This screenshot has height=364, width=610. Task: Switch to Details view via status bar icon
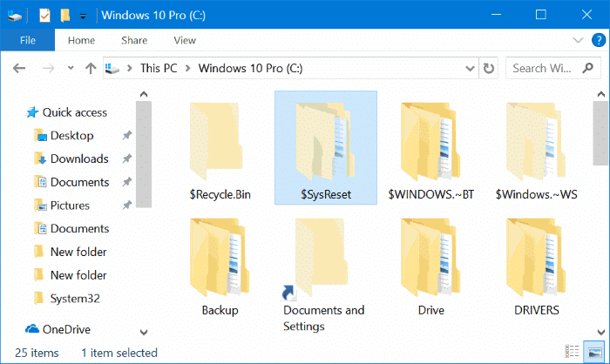click(x=572, y=352)
